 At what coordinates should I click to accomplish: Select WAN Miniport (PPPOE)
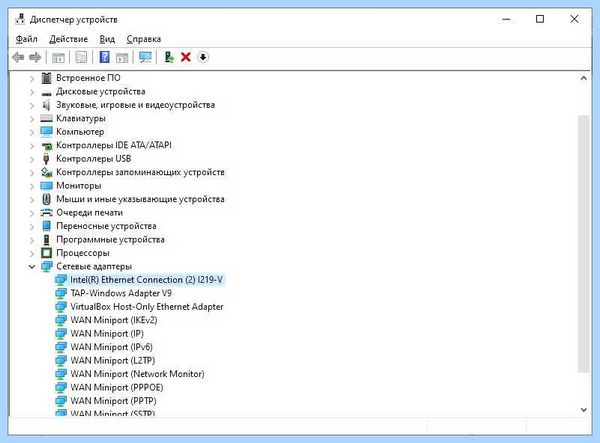[x=117, y=387]
